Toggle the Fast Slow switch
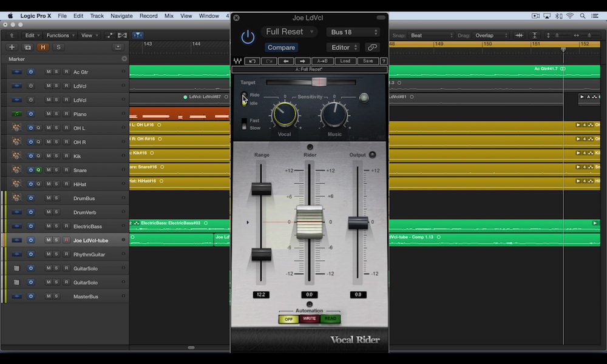Viewport: 607px width, 364px height. [244, 124]
